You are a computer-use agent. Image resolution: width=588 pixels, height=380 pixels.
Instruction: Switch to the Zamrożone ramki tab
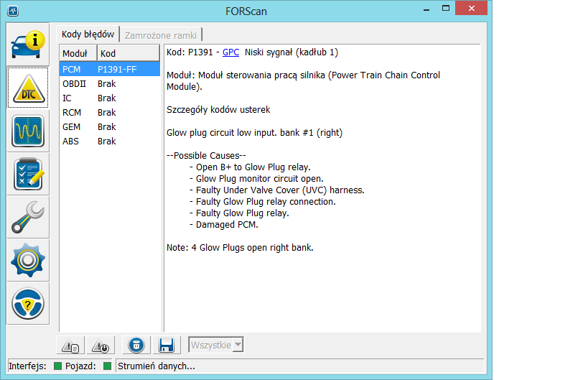pyautogui.click(x=162, y=34)
